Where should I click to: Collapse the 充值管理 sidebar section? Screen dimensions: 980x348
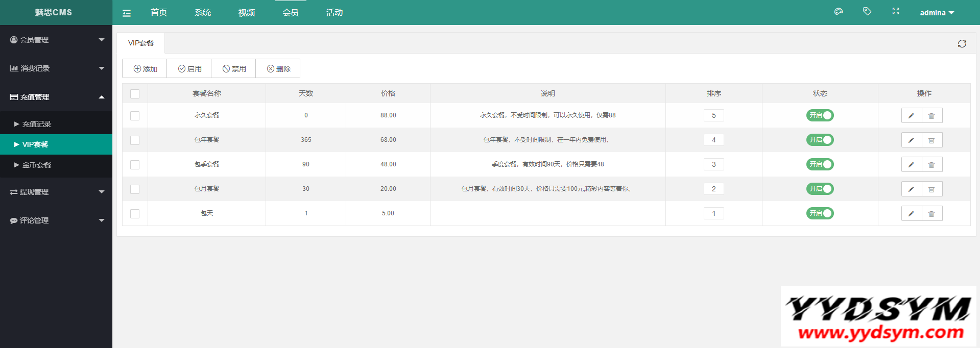point(56,97)
